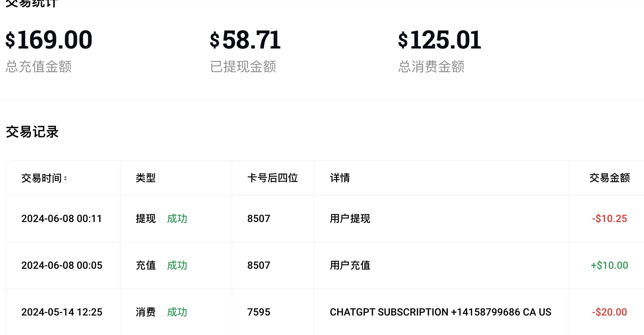Click the 类型 column header
The image size is (644, 335).
pos(146,178)
